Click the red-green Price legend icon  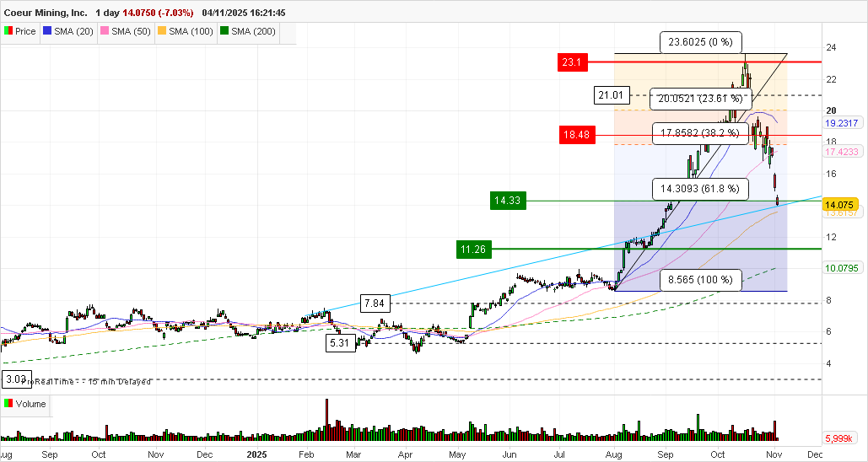pos(8,31)
